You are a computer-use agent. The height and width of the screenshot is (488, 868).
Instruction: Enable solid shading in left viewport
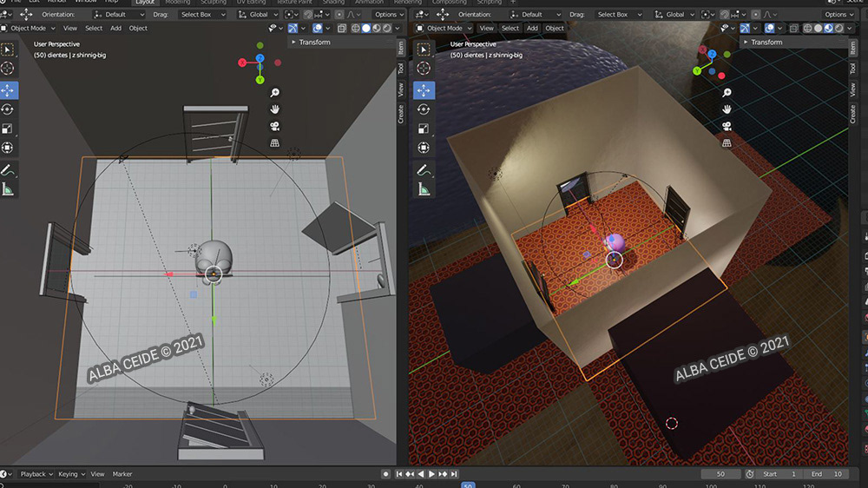pyautogui.click(x=366, y=28)
